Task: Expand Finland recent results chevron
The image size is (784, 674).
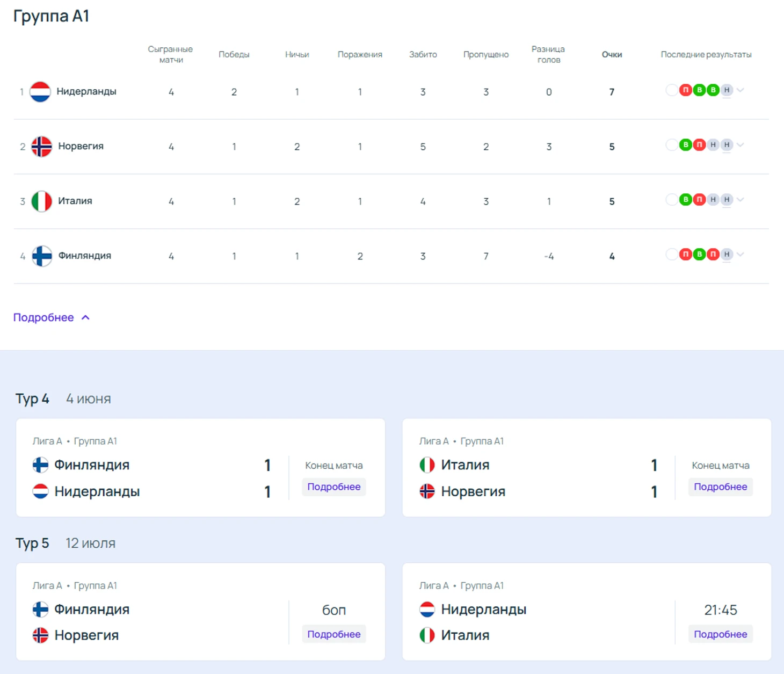Action: pyautogui.click(x=741, y=255)
